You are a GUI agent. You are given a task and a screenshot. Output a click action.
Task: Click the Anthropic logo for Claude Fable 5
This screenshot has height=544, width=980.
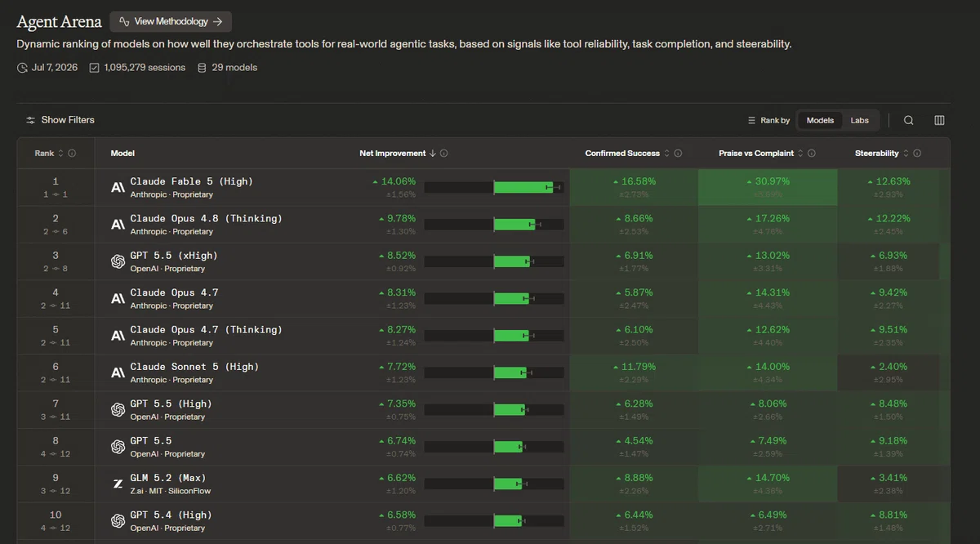[118, 187]
